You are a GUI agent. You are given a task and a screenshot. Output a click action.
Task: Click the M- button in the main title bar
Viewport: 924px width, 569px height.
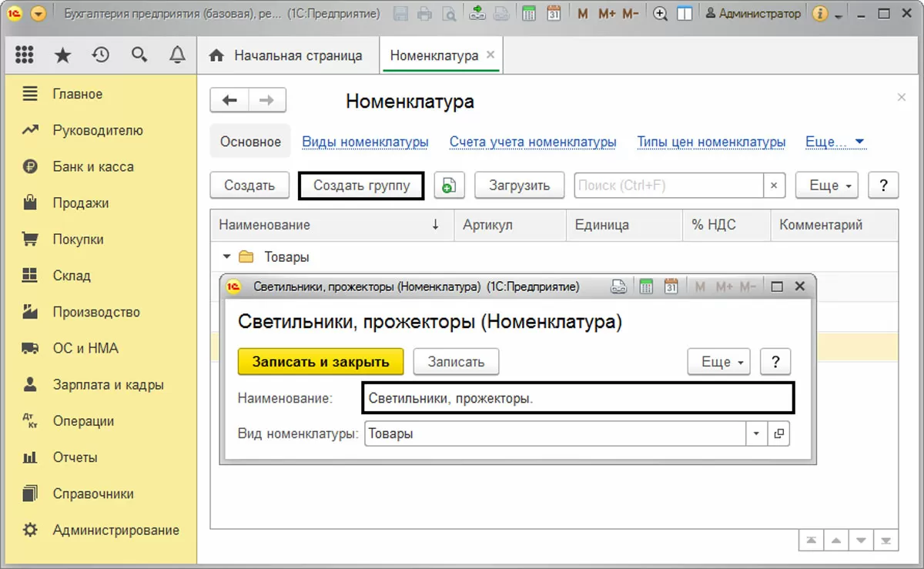pyautogui.click(x=631, y=14)
